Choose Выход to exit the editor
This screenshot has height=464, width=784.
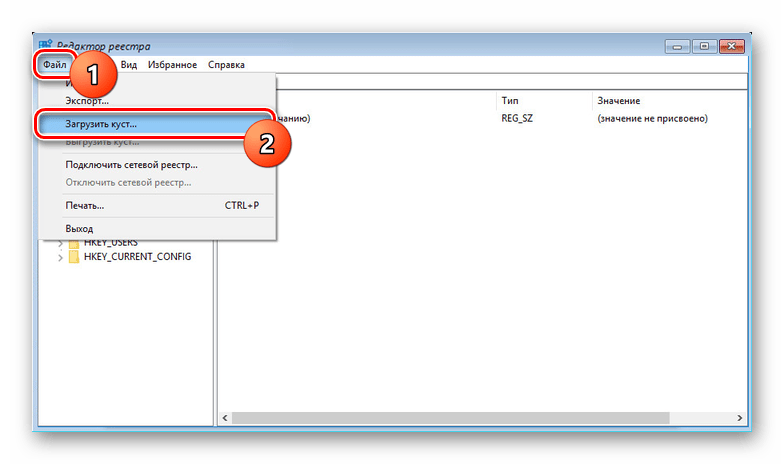pyautogui.click(x=157, y=228)
